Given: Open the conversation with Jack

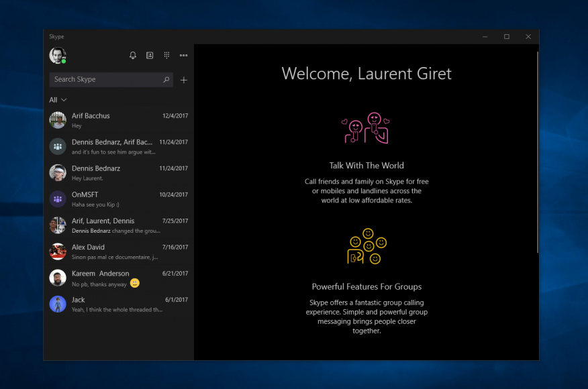Looking at the screenshot, I should point(119,304).
